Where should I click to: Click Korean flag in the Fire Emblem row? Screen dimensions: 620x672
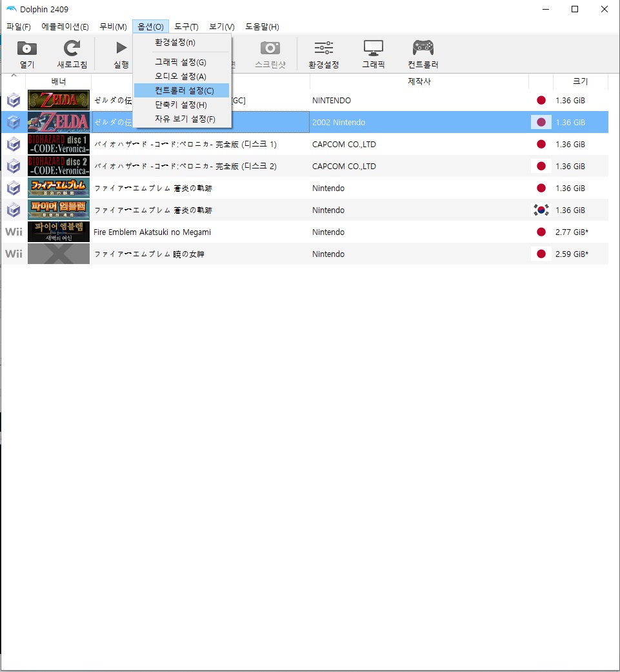tap(541, 210)
